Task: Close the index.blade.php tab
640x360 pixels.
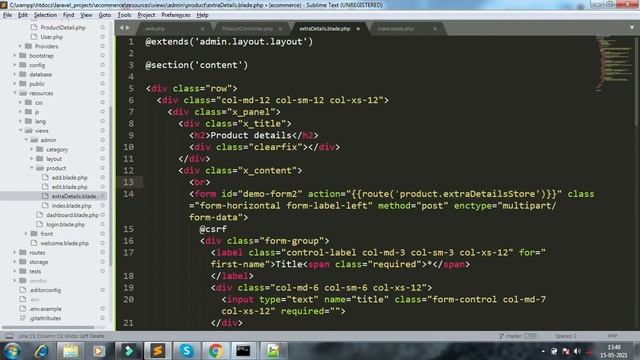Action: [x=435, y=29]
